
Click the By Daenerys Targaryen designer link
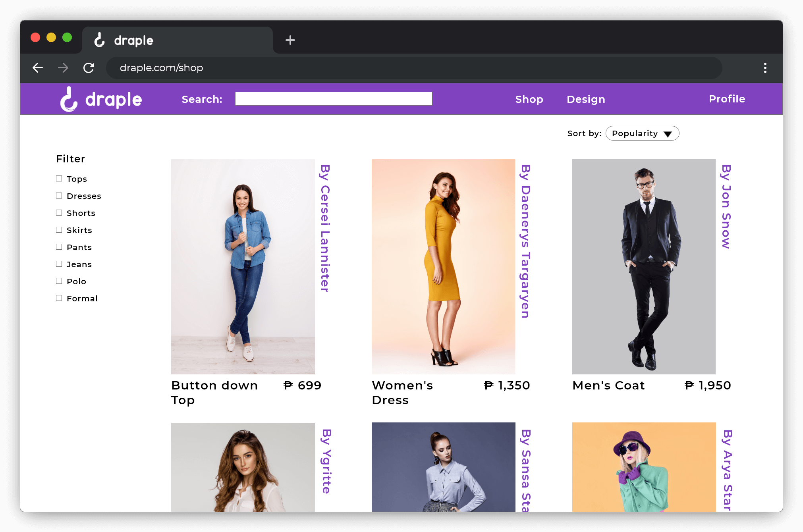(526, 241)
